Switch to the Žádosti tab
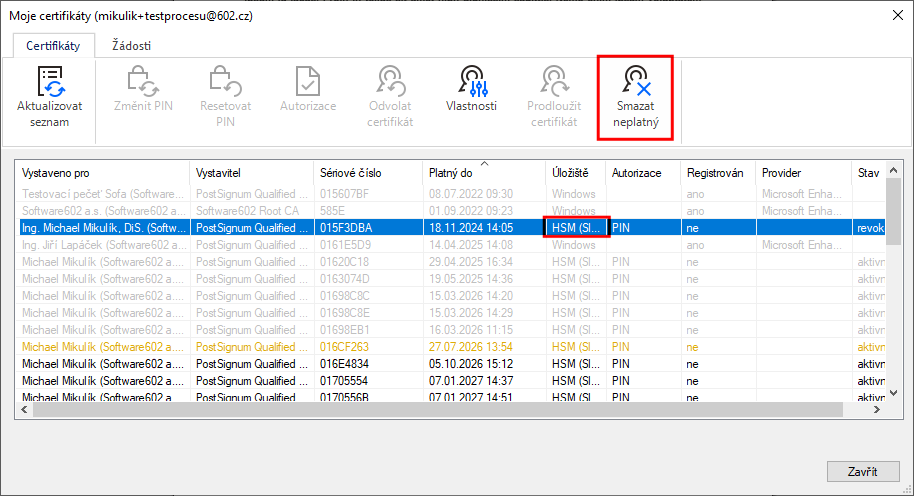Viewport: 914px width, 496px height. click(131, 45)
